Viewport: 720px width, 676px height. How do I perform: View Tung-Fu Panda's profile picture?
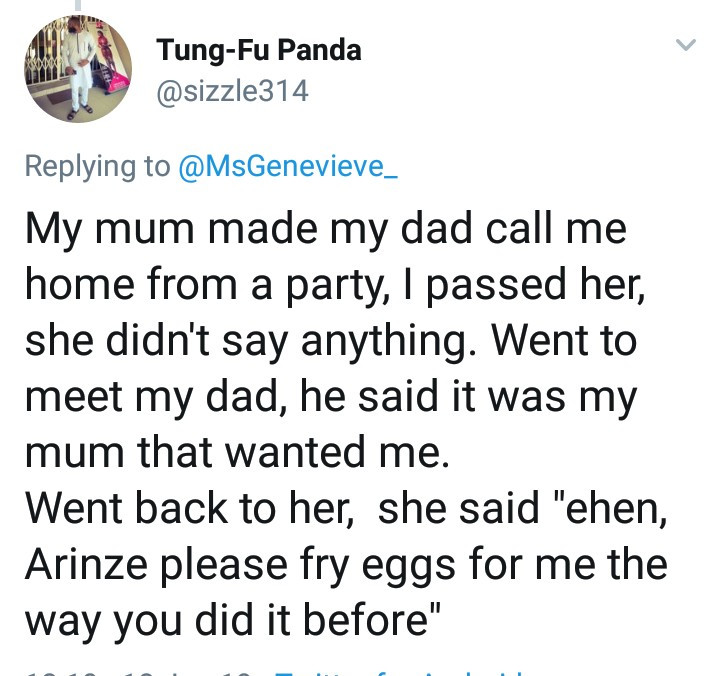coord(78,69)
